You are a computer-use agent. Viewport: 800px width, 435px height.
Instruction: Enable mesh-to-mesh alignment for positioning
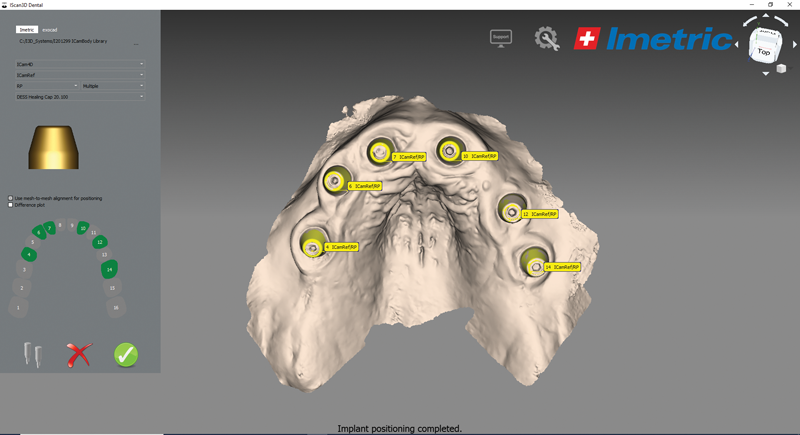pyautogui.click(x=11, y=198)
